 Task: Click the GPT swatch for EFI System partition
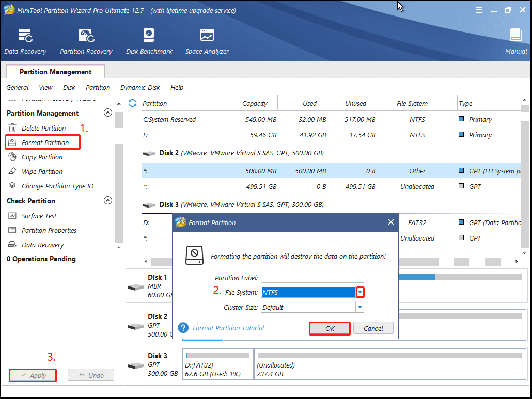[461, 170]
